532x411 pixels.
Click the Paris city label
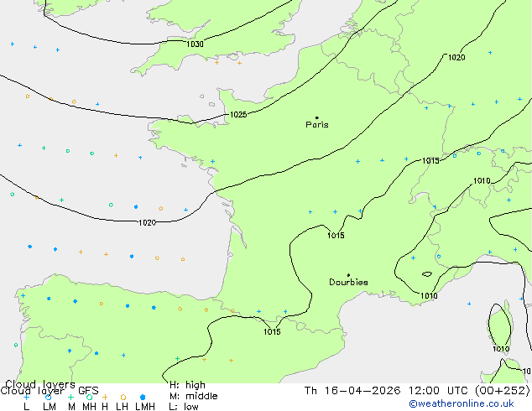317,125
